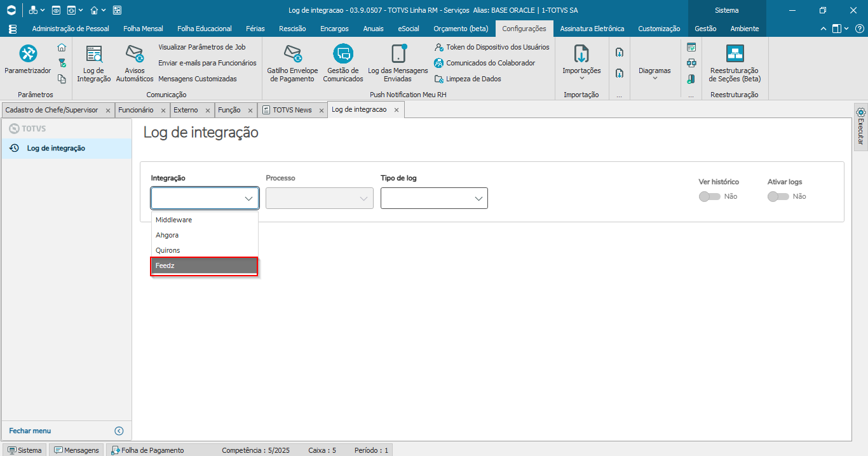Click the disabled Processo dropdown
Image resolution: width=868 pixels, height=456 pixels.
pos(319,198)
